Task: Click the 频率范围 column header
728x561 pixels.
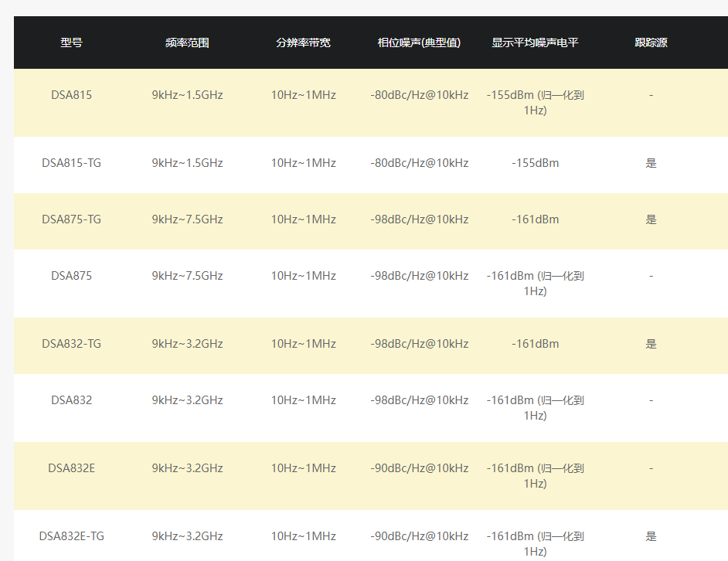Action: (x=187, y=42)
